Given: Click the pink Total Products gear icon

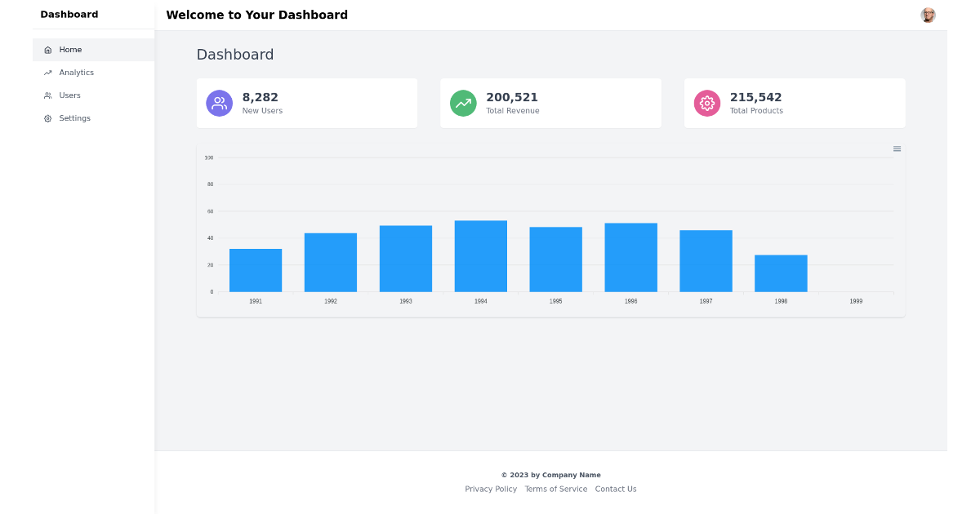Looking at the screenshot, I should tap(706, 103).
